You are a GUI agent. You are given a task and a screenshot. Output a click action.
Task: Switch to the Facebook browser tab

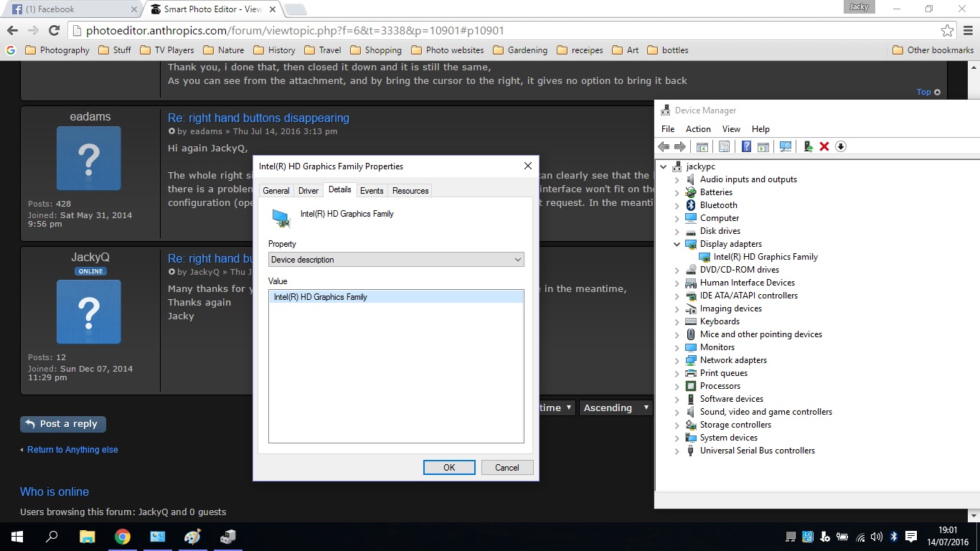pos(70,9)
